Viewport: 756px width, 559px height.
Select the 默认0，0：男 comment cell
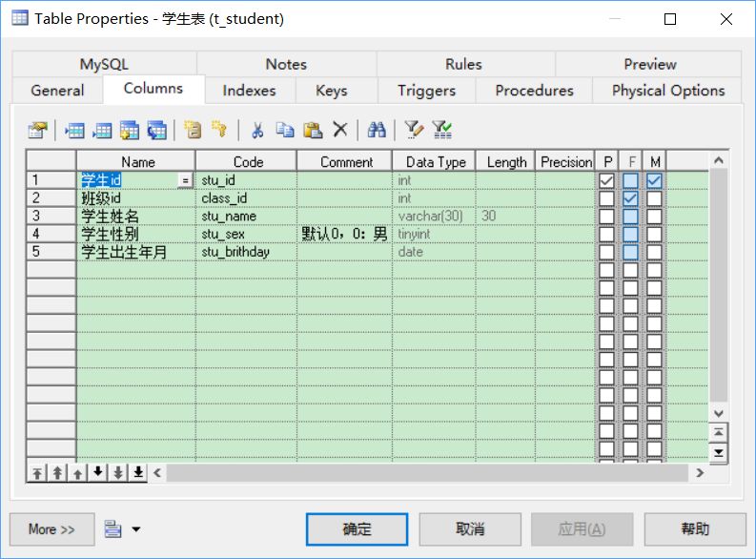(x=344, y=234)
